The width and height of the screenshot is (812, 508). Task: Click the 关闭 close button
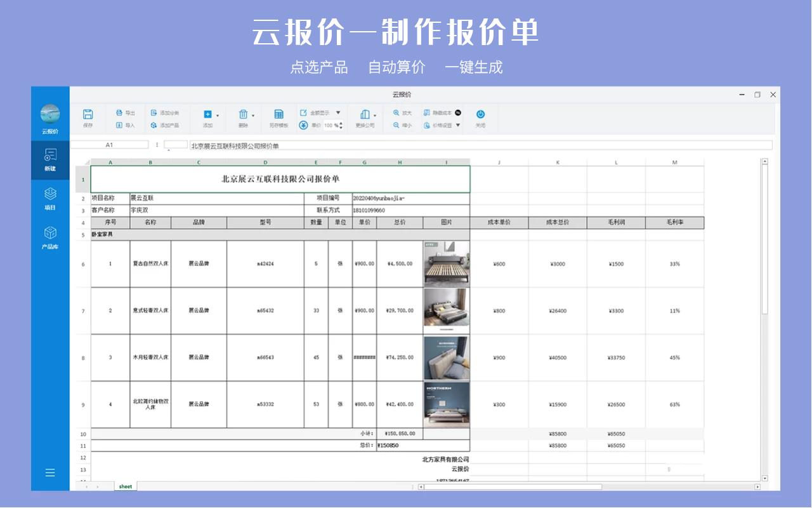click(x=479, y=113)
